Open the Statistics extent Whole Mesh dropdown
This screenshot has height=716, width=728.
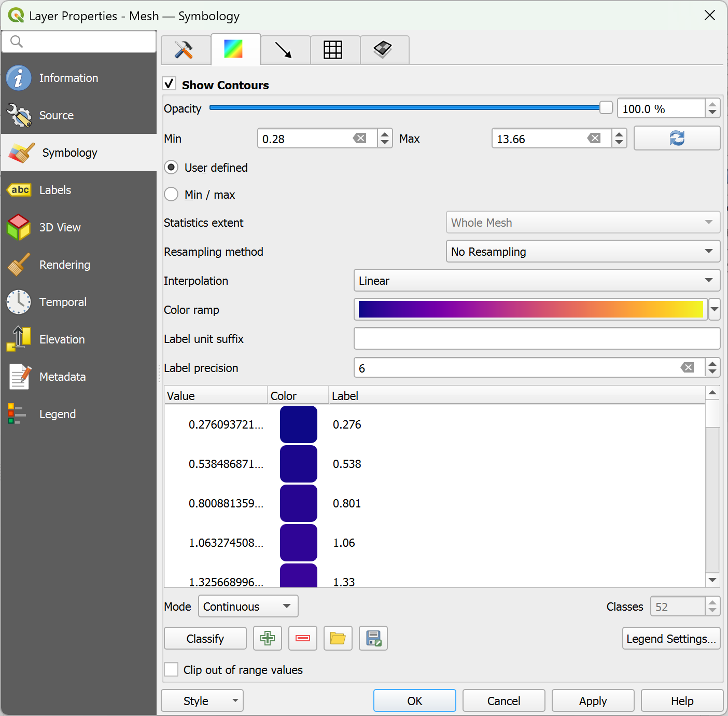coord(583,223)
